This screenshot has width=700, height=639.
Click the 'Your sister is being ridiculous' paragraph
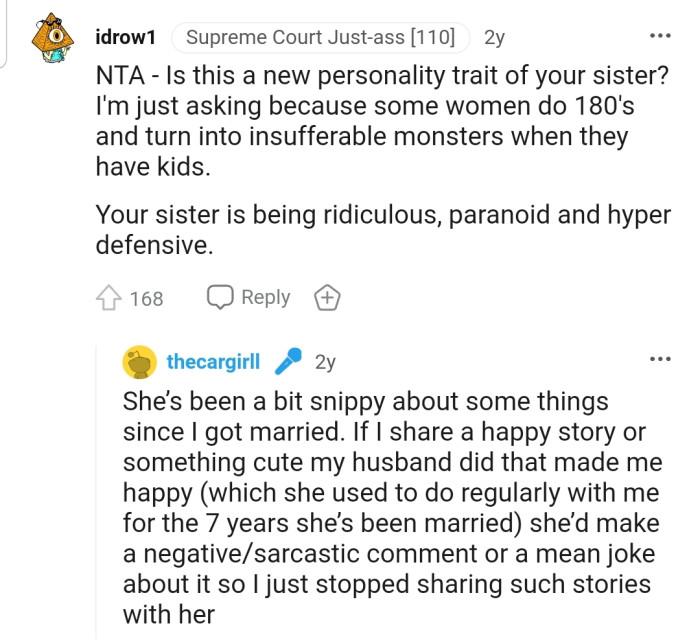click(x=382, y=229)
